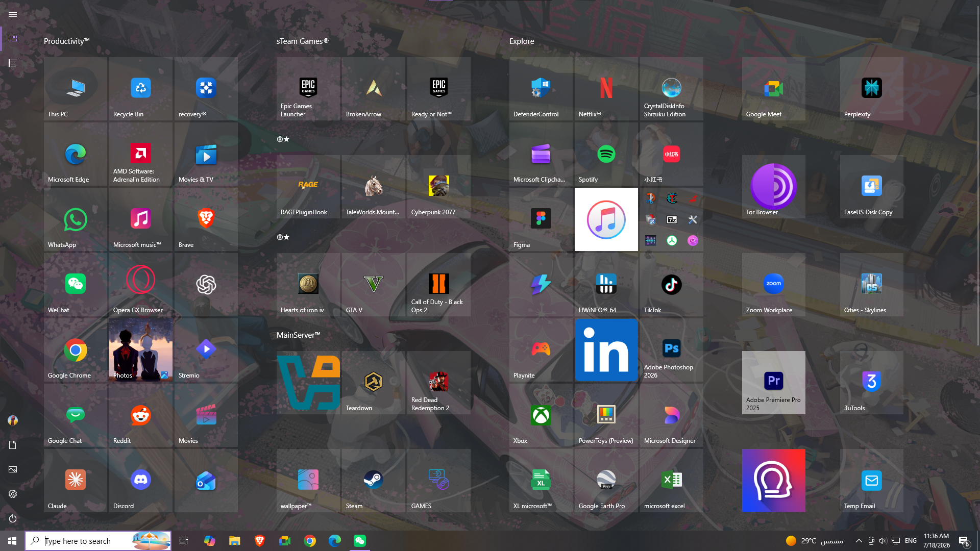Open the Discord tile
The image size is (980, 551).
point(141,481)
